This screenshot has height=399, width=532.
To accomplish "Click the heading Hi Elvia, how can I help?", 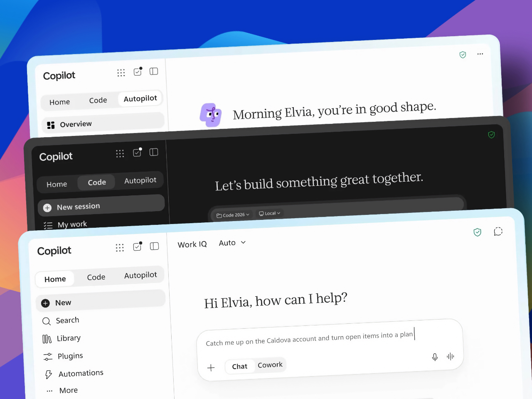I will tap(276, 300).
